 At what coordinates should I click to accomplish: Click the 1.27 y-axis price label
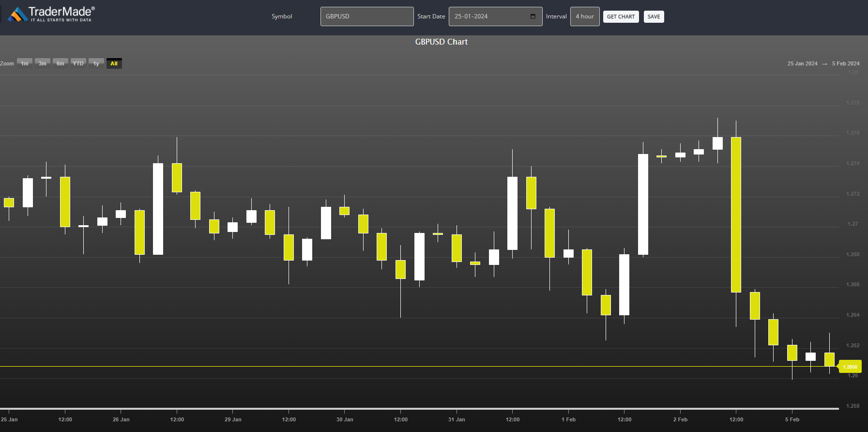[x=853, y=224]
